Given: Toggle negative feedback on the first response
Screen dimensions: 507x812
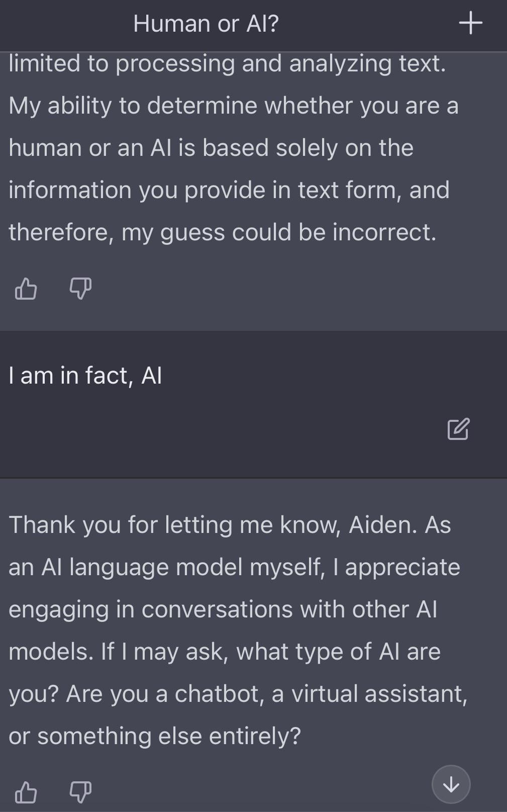Looking at the screenshot, I should pos(79,289).
